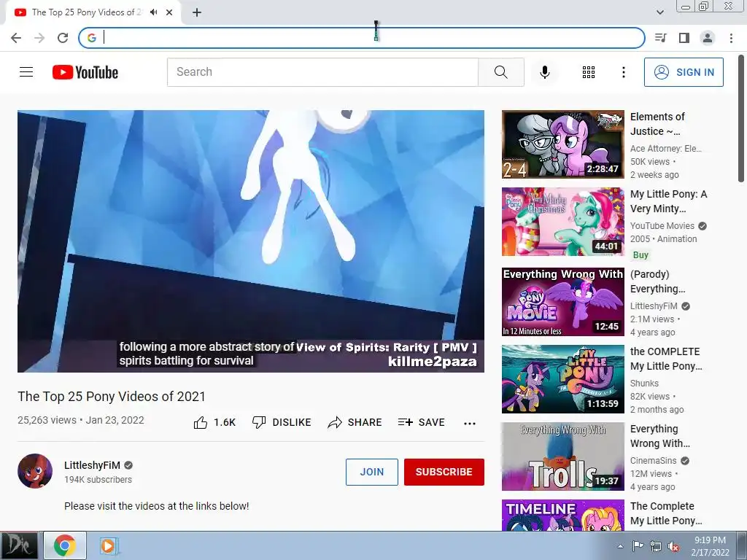Click the Elements of Justice title
Image resolution: width=747 pixels, height=560 pixels.
(x=657, y=124)
